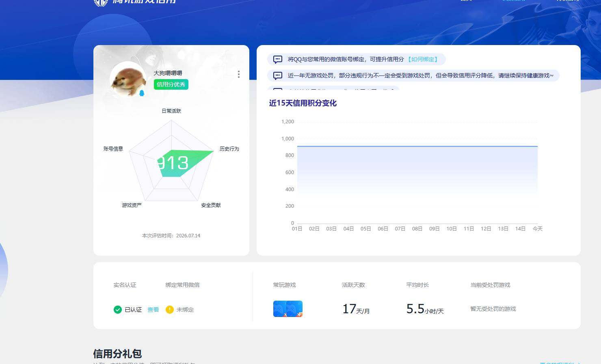The width and height of the screenshot is (601, 364).
Task: Click the 近15天信用积分变化 chart title
Action: (303, 103)
